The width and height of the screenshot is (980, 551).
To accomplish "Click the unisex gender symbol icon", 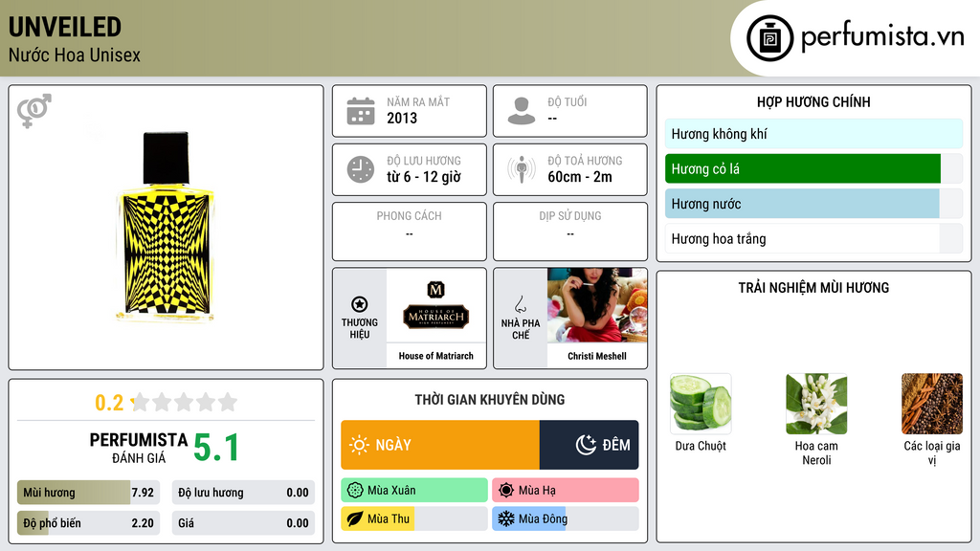I will 34,111.
